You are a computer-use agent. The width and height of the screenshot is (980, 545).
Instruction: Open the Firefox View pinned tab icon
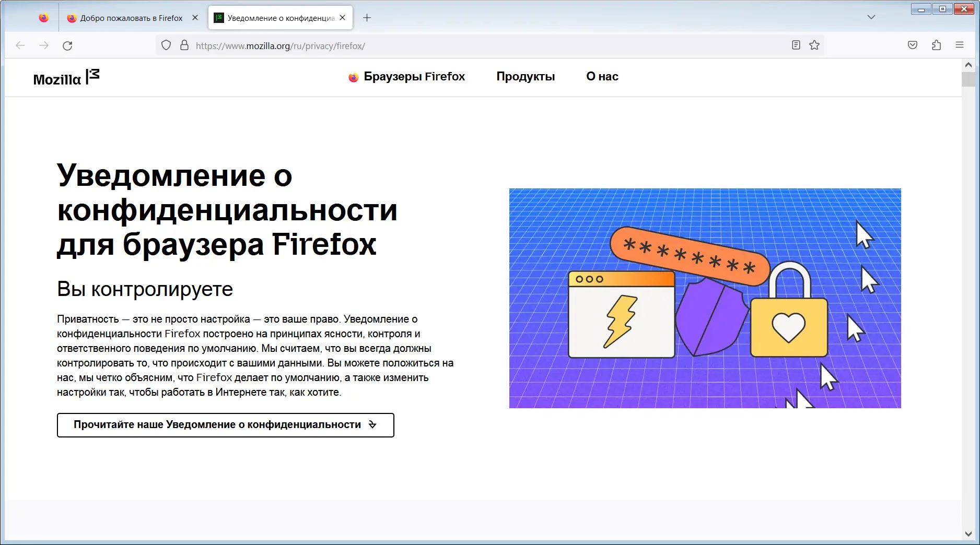44,18
